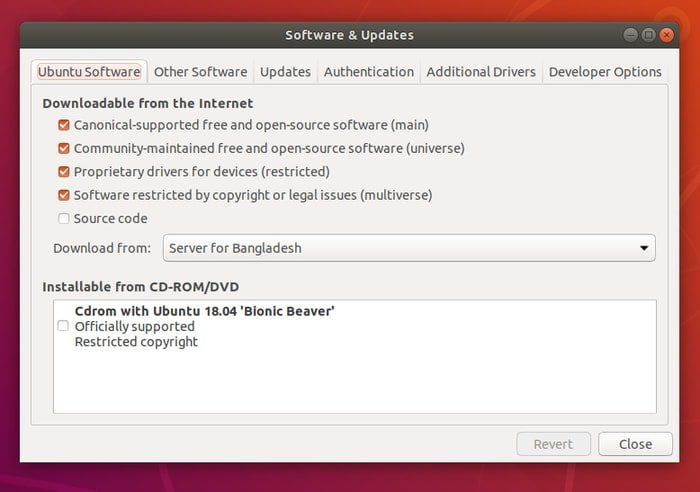This screenshot has height=492, width=700.
Task: Click the 'Downloadable from the Internet' heading
Action: [x=148, y=103]
